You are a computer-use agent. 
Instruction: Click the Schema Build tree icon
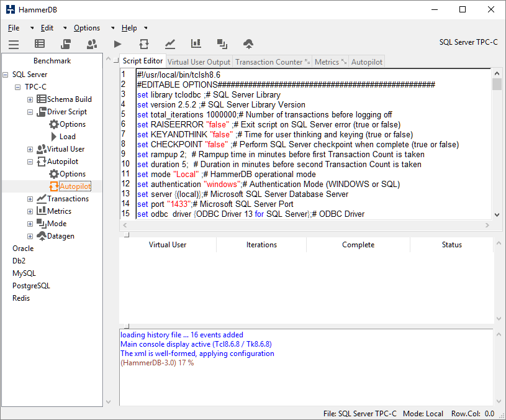coord(42,99)
